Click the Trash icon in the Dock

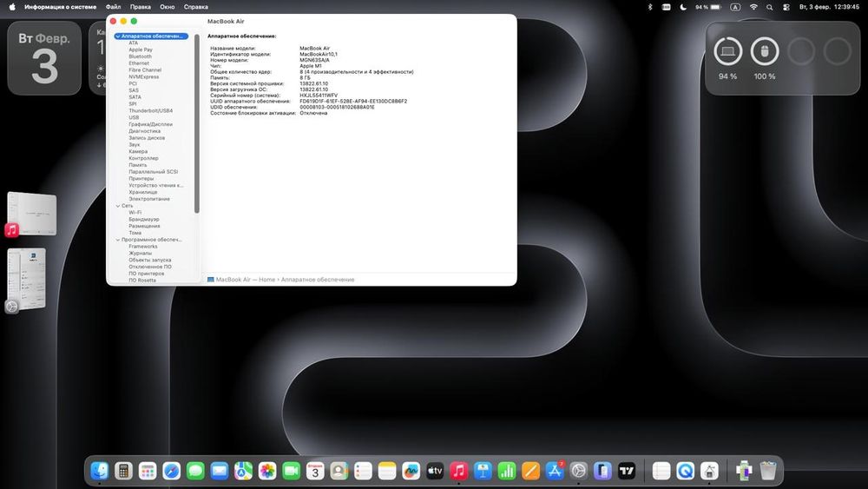[768, 471]
